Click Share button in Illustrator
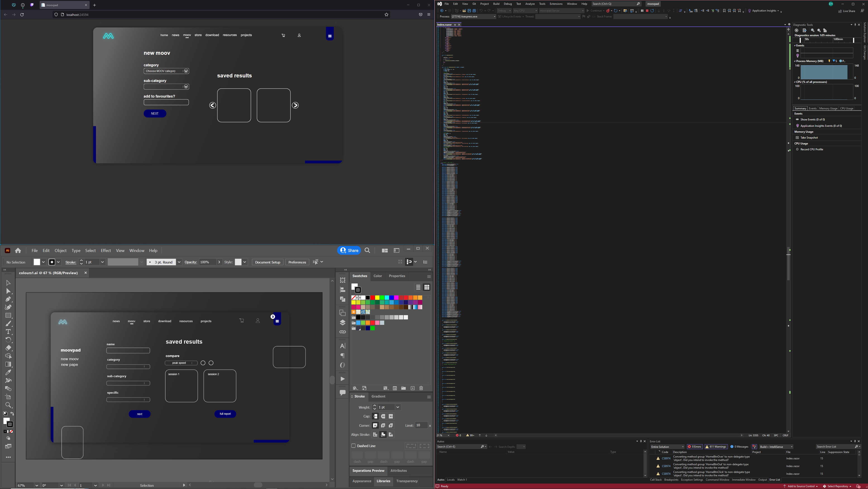This screenshot has height=489, width=868. 349,250
